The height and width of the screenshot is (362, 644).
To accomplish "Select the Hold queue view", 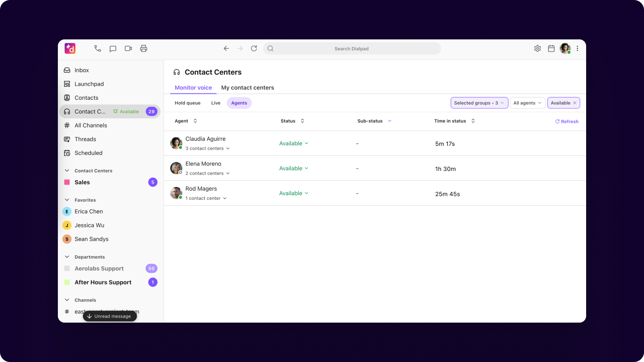I will tap(187, 103).
